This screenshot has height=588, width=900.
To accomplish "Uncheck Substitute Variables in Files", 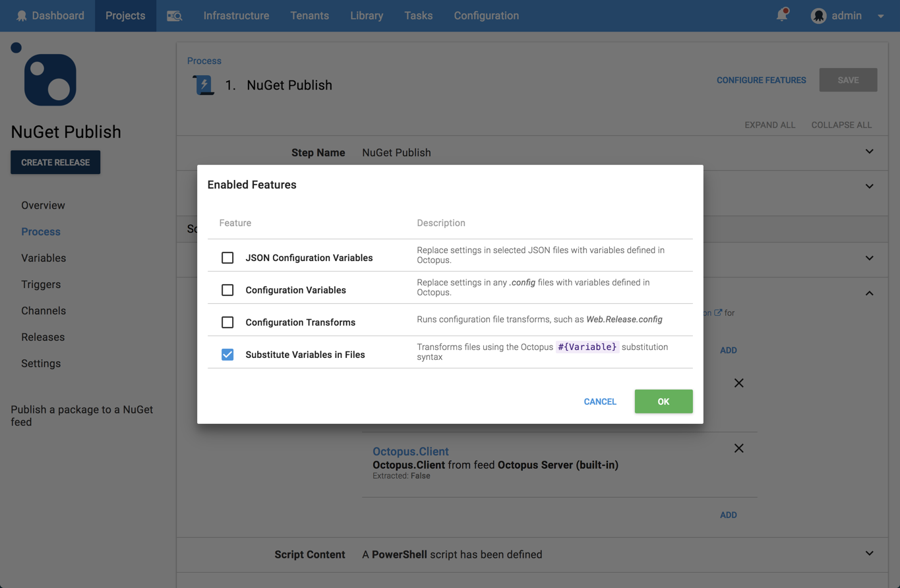I will pos(227,355).
